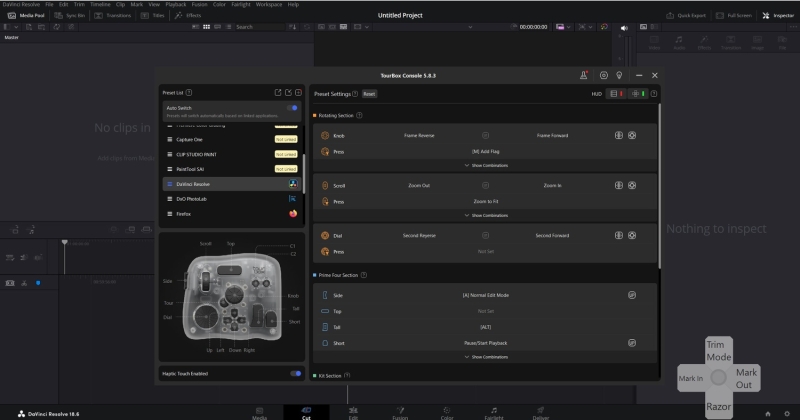Screen dimensions: 800x420
Task: Click the [M] Add Flag knob press assignment
Action: pyautogui.click(x=485, y=152)
